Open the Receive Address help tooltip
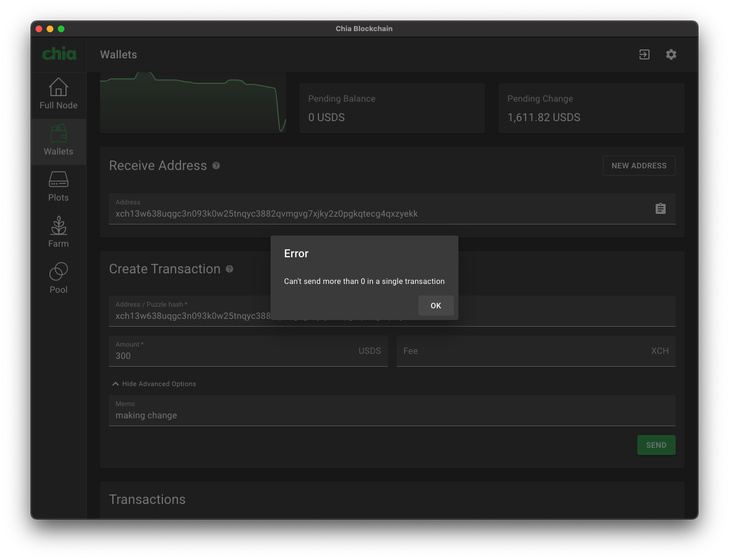Viewport: 729px width, 560px height. (216, 166)
